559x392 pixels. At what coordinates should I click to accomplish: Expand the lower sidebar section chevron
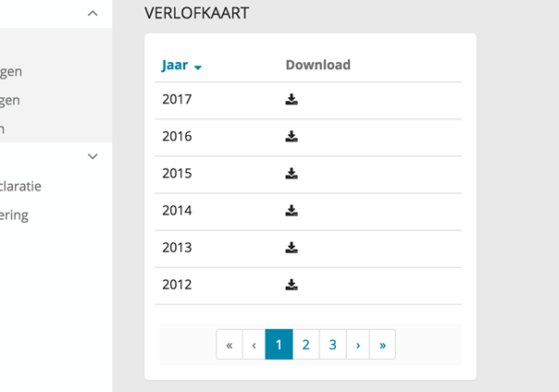point(93,156)
